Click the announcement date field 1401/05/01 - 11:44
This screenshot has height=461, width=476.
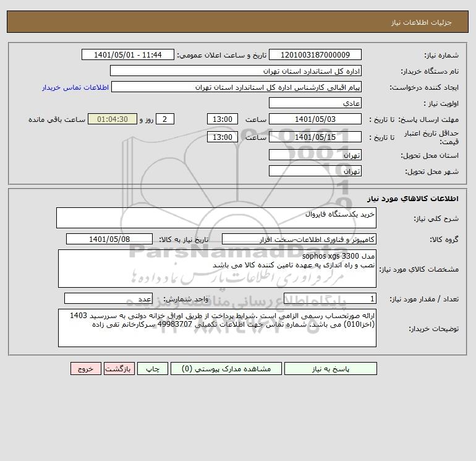point(128,54)
